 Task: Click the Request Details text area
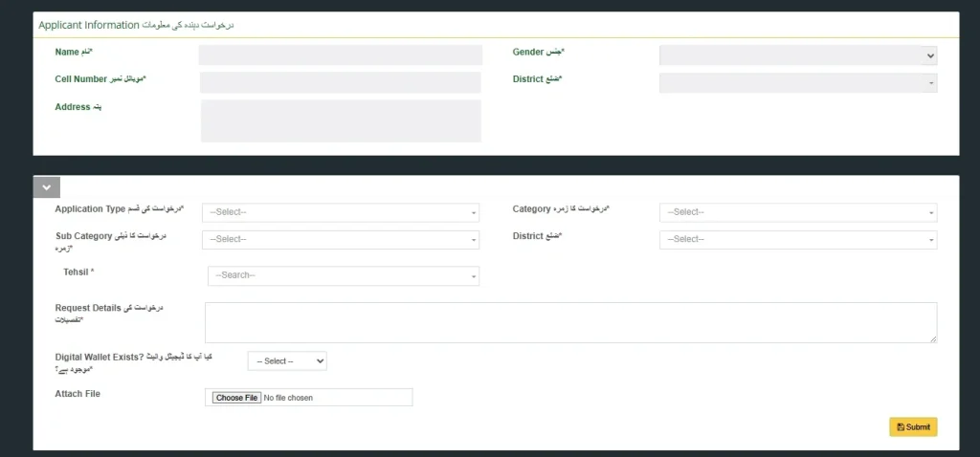click(570, 322)
